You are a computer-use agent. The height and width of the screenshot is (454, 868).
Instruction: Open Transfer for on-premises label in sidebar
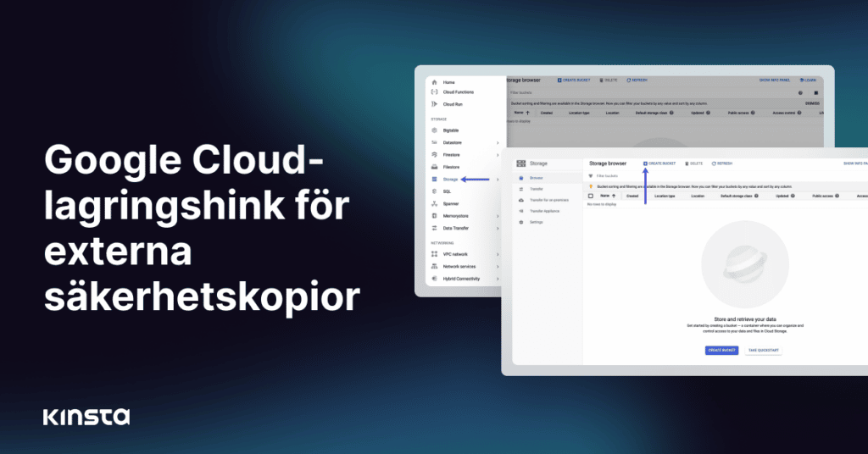point(549,200)
